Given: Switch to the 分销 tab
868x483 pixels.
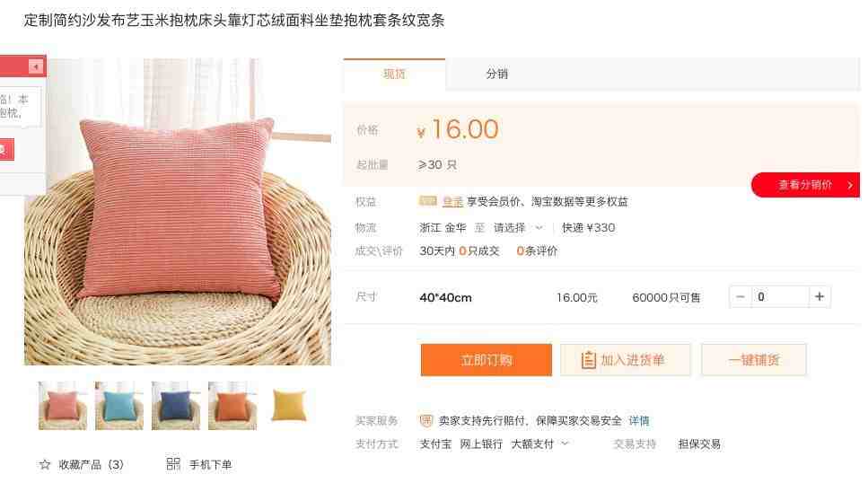Looking at the screenshot, I should pos(496,74).
